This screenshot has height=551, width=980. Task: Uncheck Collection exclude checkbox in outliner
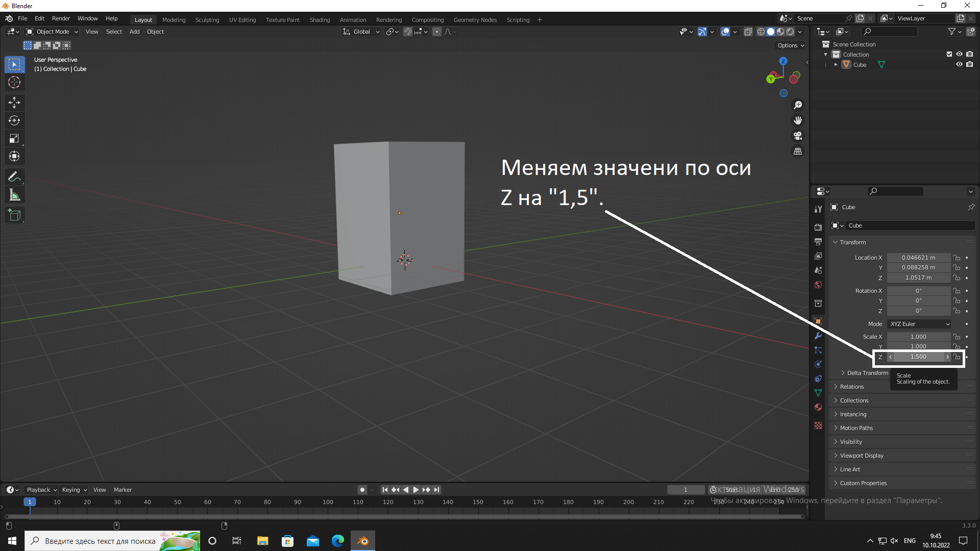coord(949,54)
